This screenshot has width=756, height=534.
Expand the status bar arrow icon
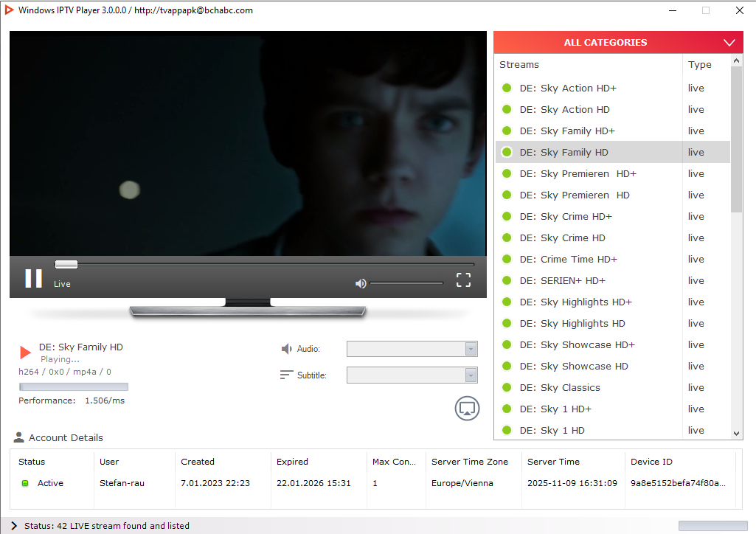14,526
